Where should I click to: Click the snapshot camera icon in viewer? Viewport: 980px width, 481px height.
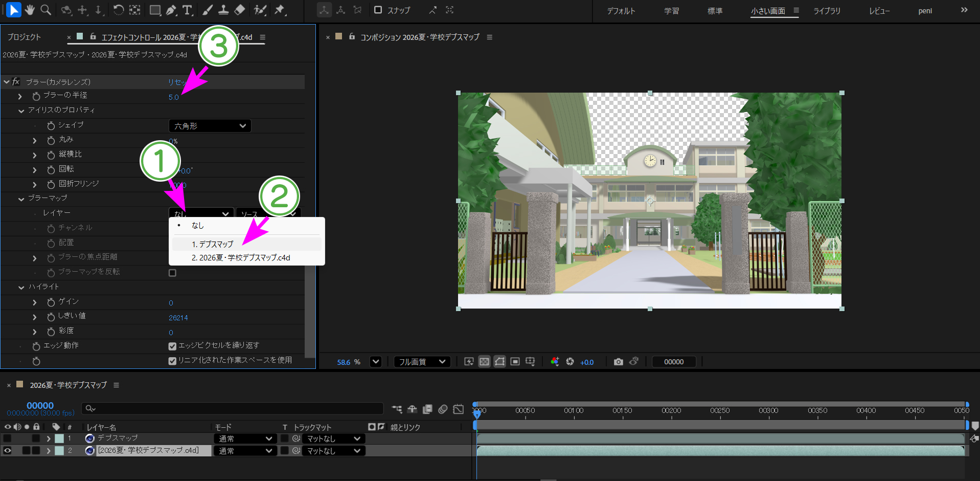[618, 362]
